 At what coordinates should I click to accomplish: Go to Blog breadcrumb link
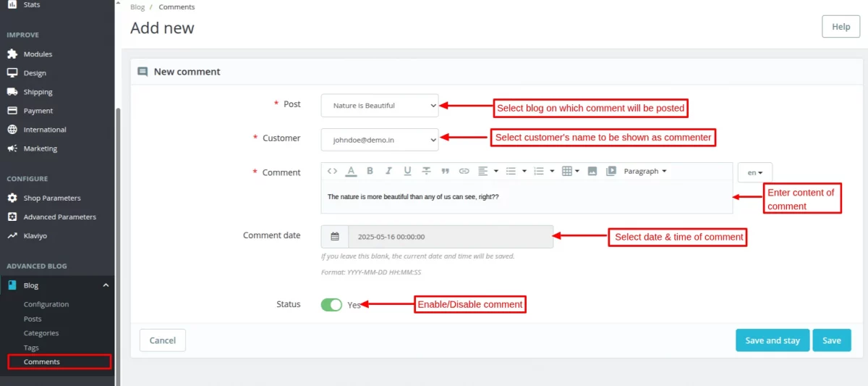pos(137,7)
